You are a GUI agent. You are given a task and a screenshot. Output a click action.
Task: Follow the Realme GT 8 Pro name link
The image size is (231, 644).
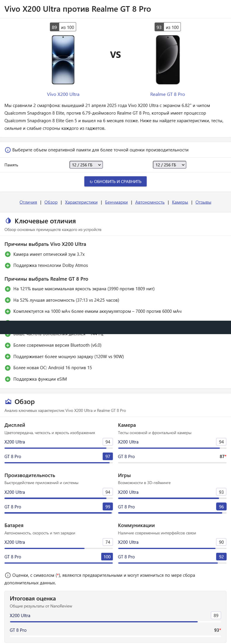point(168,94)
